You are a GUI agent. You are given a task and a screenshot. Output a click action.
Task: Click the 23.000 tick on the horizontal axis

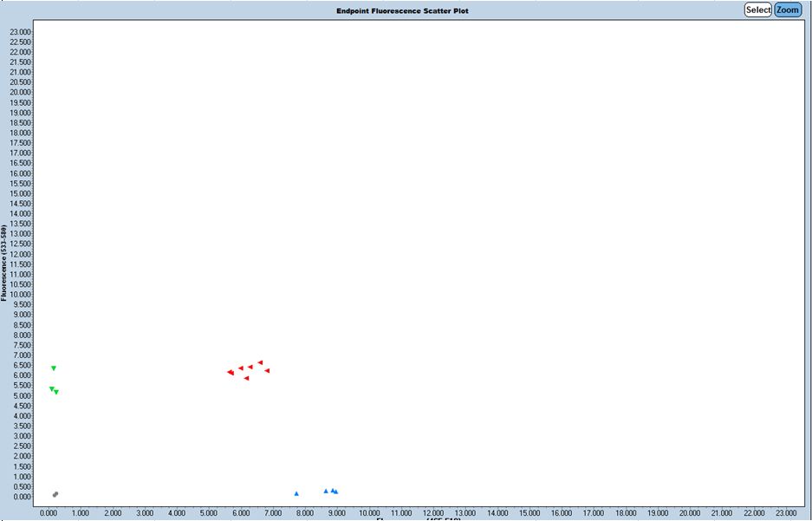pyautogui.click(x=784, y=513)
